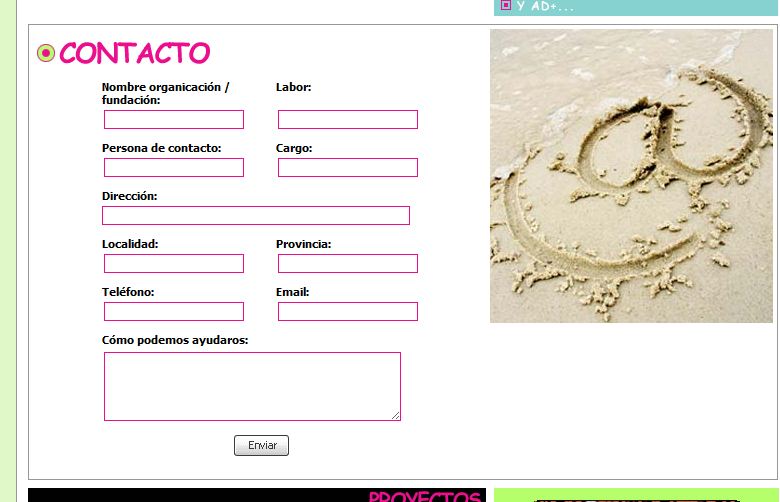Click inside the Email input box

pos(347,312)
